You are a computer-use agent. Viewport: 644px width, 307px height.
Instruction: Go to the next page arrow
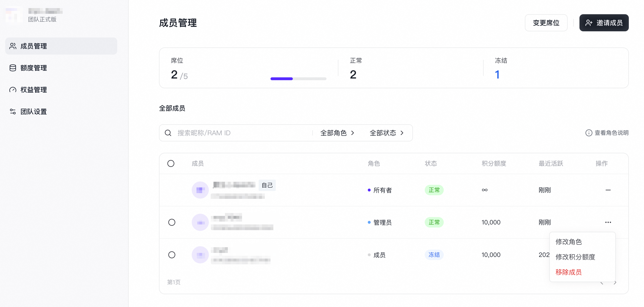pos(615,283)
